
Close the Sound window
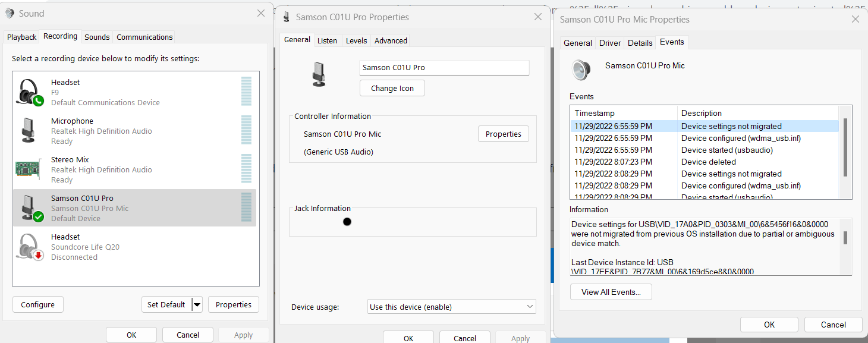[x=260, y=13]
